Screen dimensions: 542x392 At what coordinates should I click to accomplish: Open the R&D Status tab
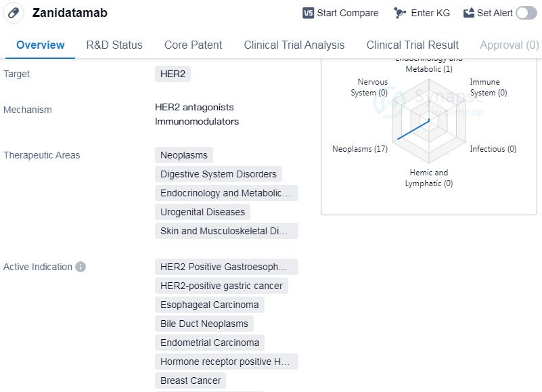[x=114, y=45]
